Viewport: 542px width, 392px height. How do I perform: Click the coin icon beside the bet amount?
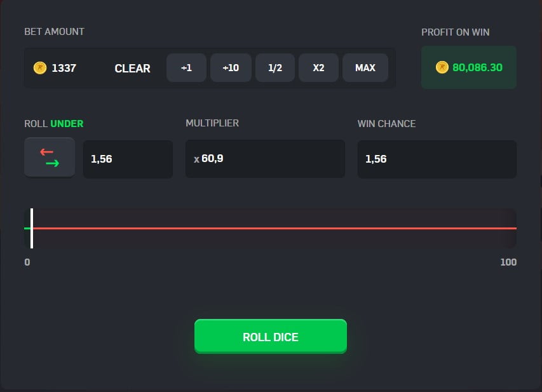[x=39, y=67]
